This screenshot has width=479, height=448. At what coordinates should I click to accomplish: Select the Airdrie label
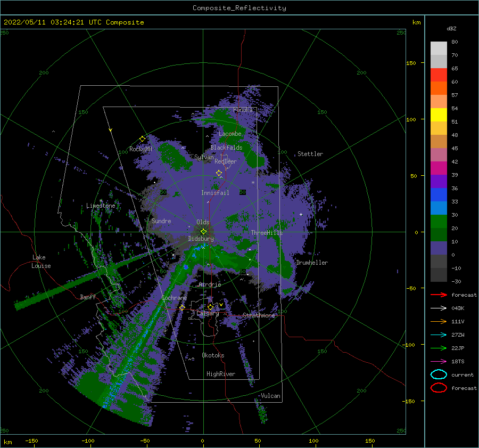point(210,284)
